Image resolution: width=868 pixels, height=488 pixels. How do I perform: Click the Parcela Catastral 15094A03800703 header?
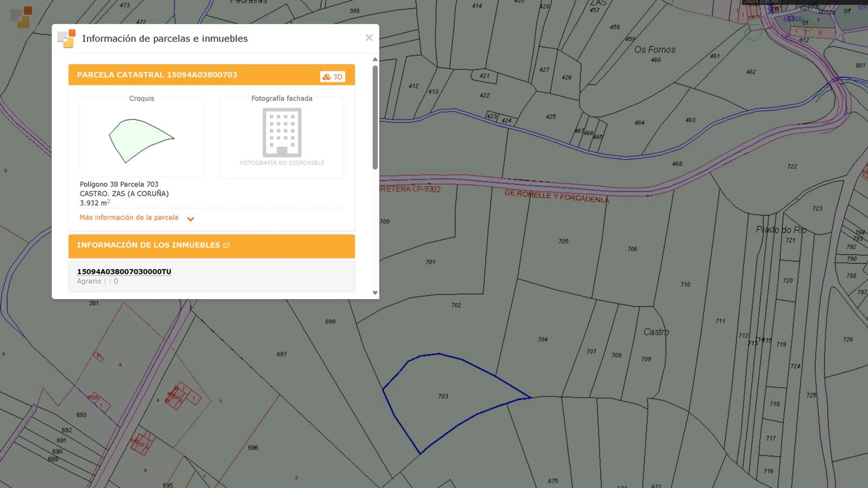tap(157, 75)
